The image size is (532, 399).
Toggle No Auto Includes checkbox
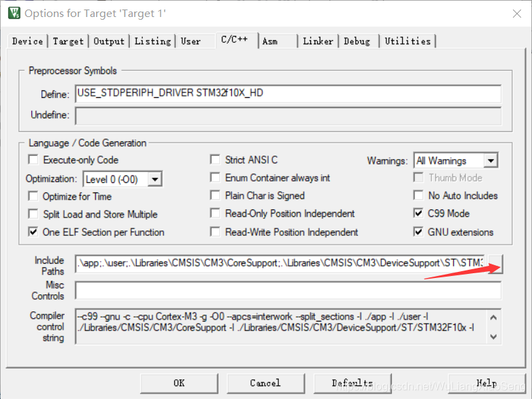coord(418,195)
